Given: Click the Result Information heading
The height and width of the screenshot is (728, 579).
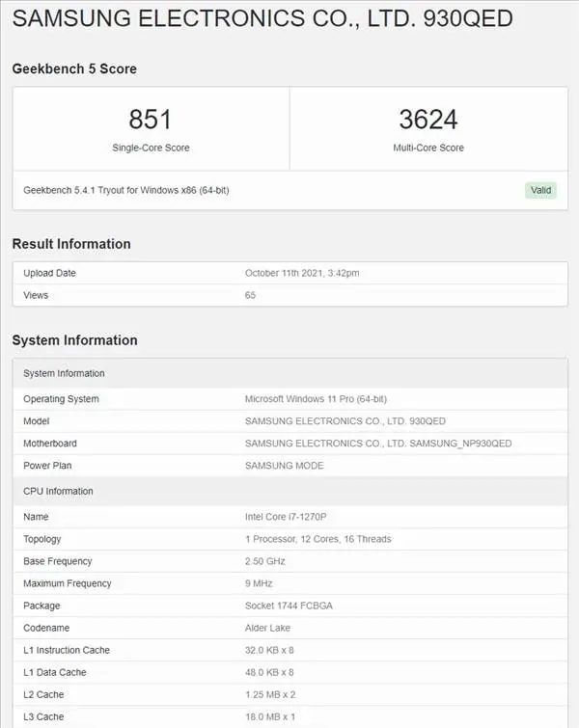Looking at the screenshot, I should 71,244.
